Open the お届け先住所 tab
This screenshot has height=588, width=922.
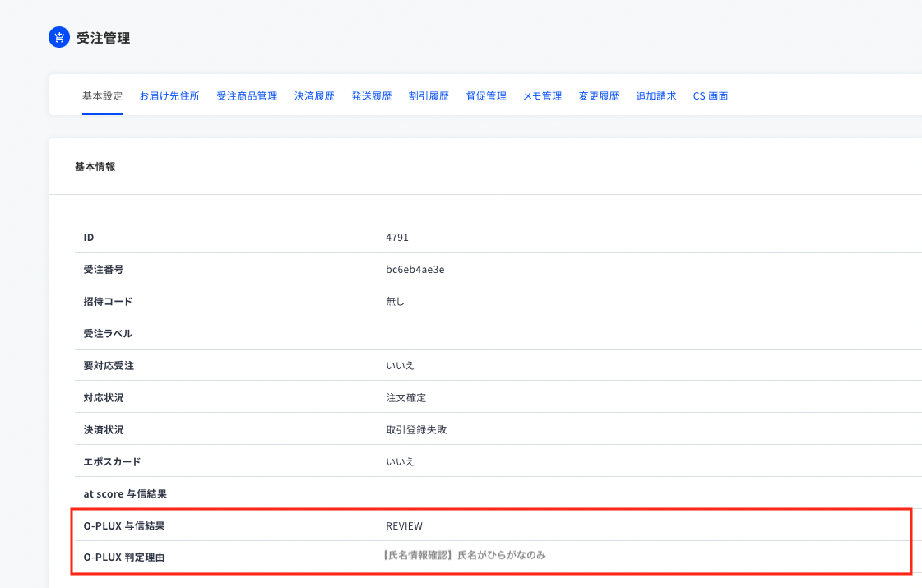pos(169,96)
